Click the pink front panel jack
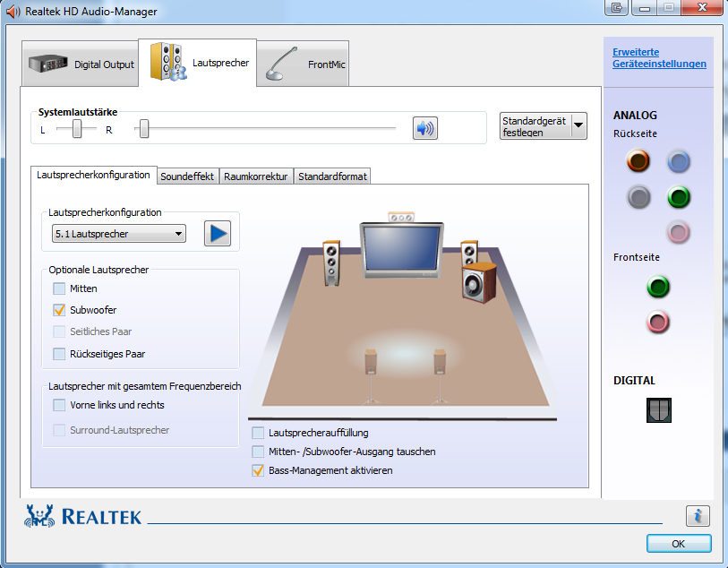728x568 pixels. tap(658, 322)
